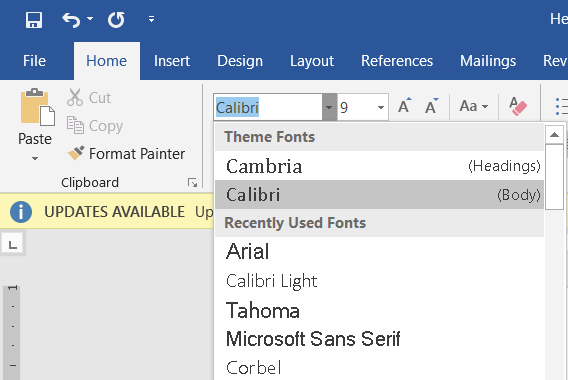Click the Save icon in the Quick Access Toolbar

(x=34, y=20)
